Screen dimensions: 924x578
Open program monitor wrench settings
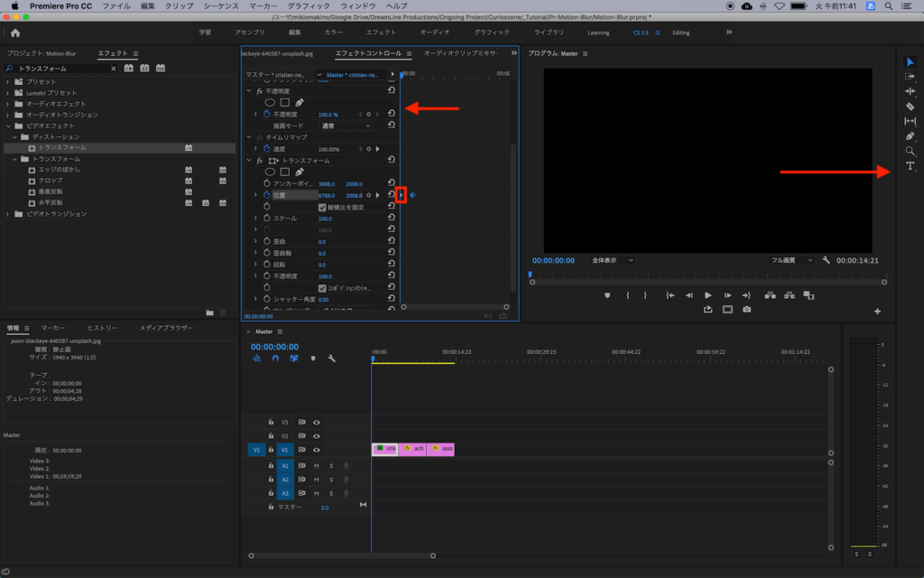[x=826, y=260]
